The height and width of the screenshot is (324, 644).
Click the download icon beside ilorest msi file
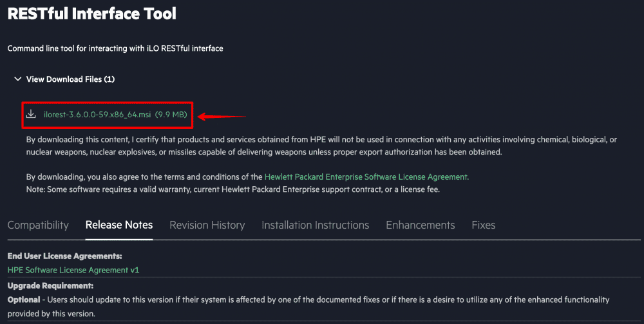[x=31, y=114]
